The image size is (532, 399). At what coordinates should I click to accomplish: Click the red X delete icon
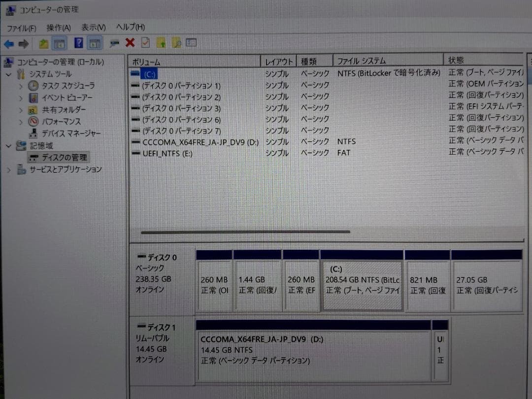(x=130, y=43)
